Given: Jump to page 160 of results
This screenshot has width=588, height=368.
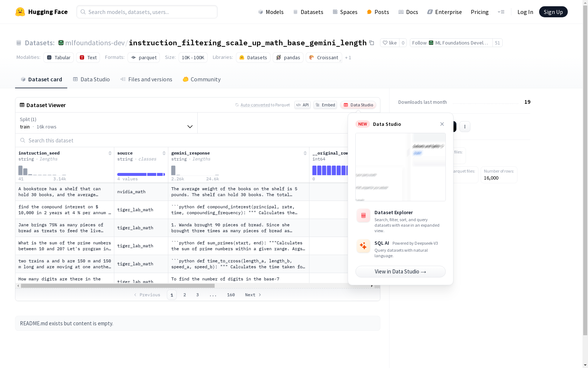Looking at the screenshot, I should pyautogui.click(x=231, y=295).
